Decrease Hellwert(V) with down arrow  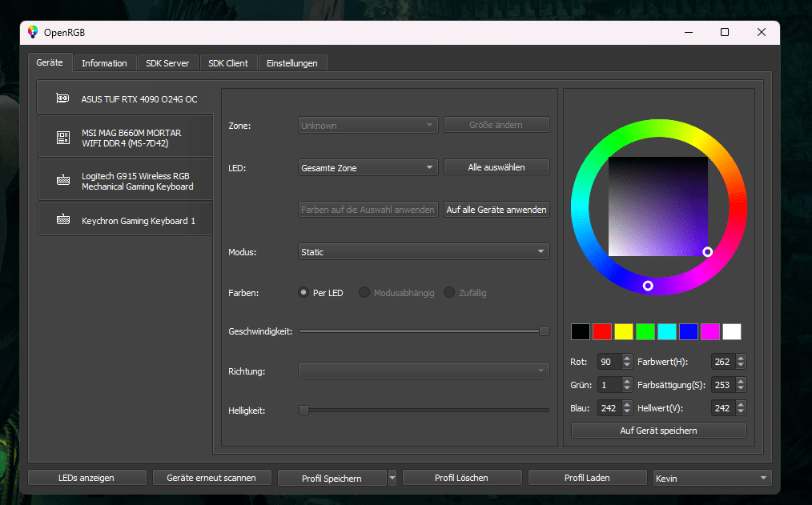pos(741,412)
